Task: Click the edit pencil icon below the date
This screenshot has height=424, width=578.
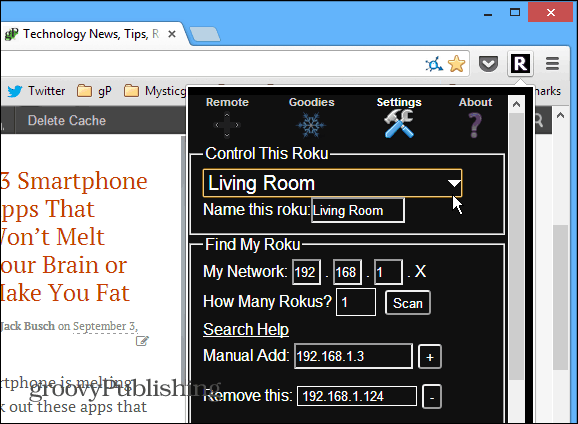Action: 142,341
